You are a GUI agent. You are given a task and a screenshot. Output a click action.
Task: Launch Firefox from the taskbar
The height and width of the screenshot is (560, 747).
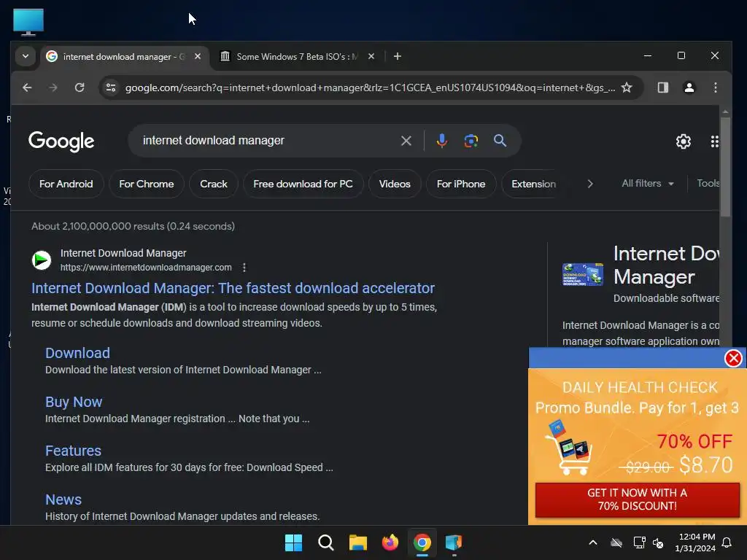(x=390, y=542)
